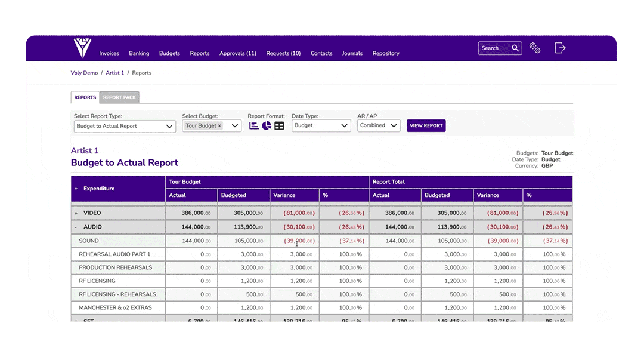Viewport: 644px width, 363px height.
Task: Open Invoices menu
Action: coord(109,54)
